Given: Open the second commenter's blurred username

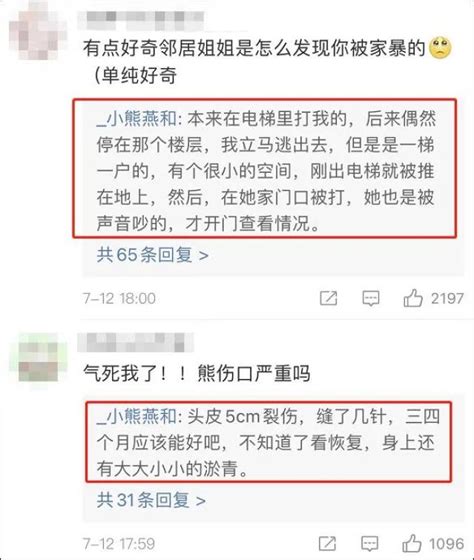Looking at the screenshot, I should coord(136,342).
